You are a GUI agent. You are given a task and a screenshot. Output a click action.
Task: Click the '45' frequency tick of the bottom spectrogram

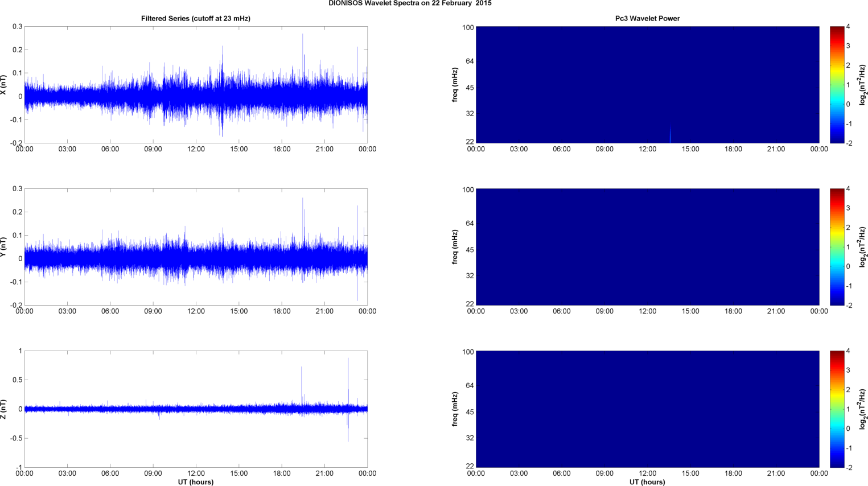(x=470, y=412)
